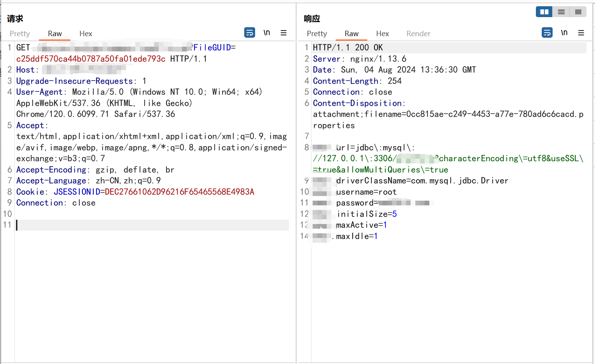Switch to top-bottom stacked layout

(x=561, y=12)
